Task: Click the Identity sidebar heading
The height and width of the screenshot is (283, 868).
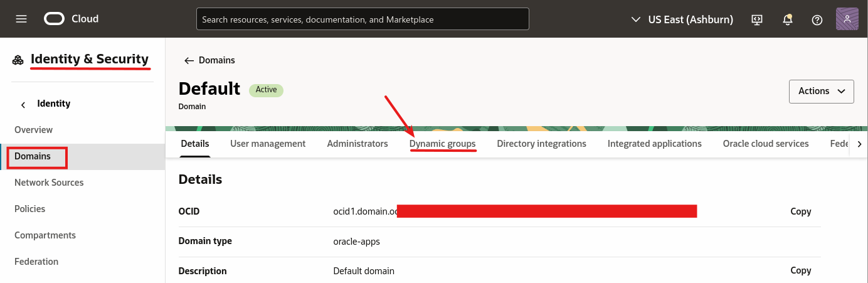Action: pyautogui.click(x=54, y=104)
